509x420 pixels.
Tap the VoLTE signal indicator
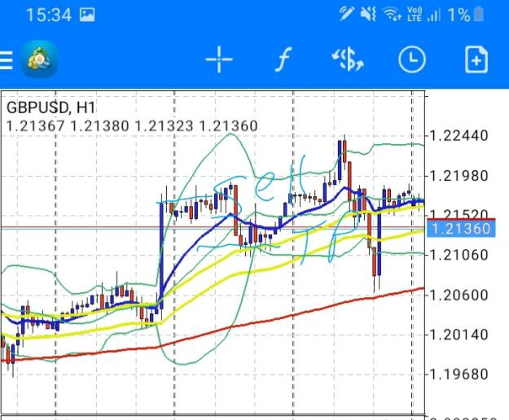click(x=415, y=15)
